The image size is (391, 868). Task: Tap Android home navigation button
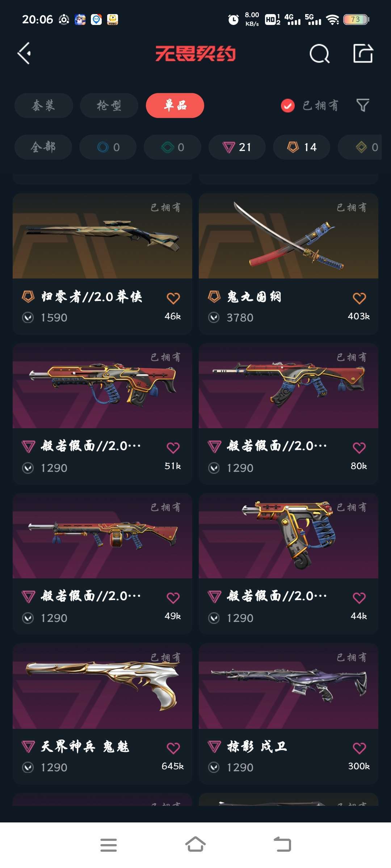coord(195,845)
